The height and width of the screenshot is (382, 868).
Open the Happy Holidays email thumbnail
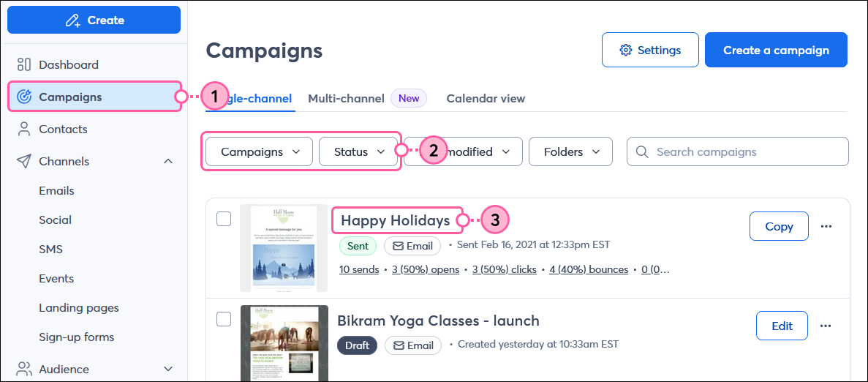(x=284, y=248)
